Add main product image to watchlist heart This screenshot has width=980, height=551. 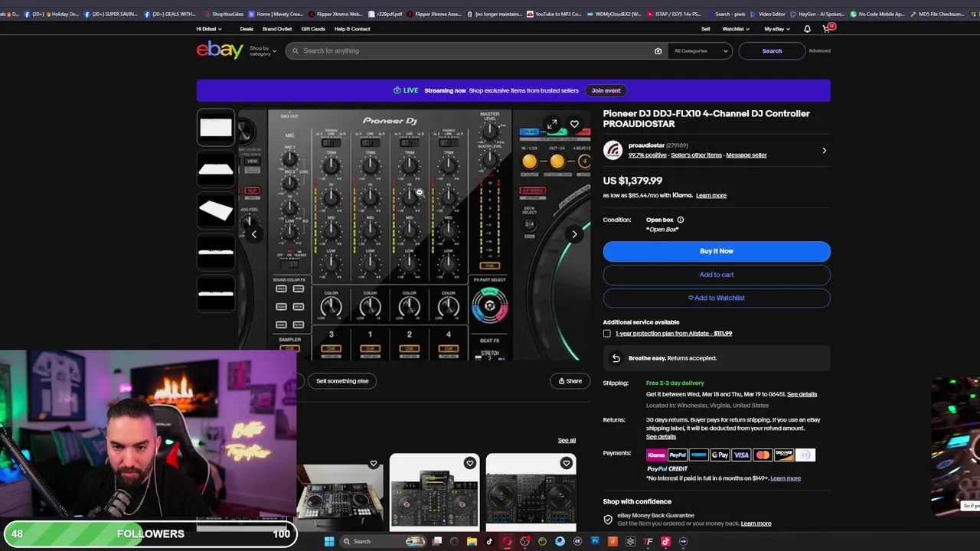click(x=574, y=124)
